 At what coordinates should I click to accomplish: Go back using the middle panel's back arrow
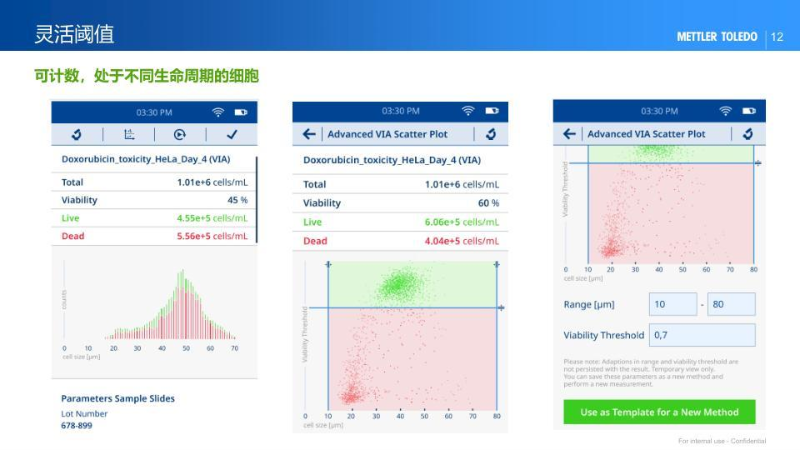point(309,134)
